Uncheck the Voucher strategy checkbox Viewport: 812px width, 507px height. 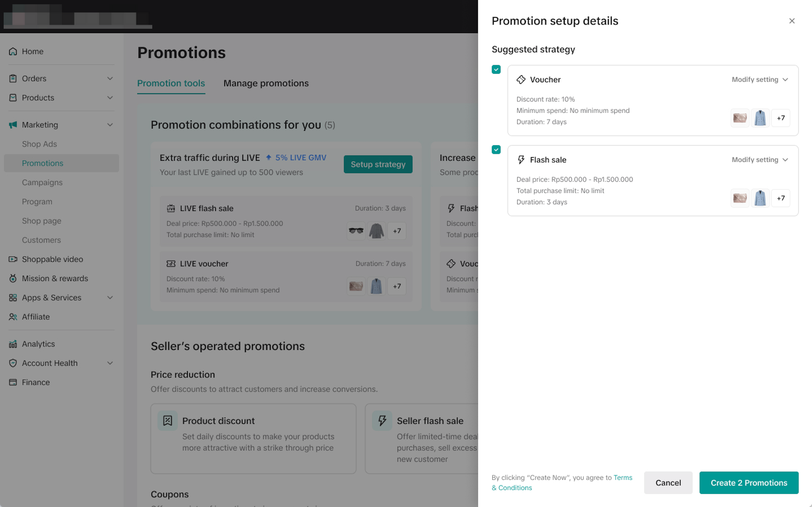click(496, 69)
